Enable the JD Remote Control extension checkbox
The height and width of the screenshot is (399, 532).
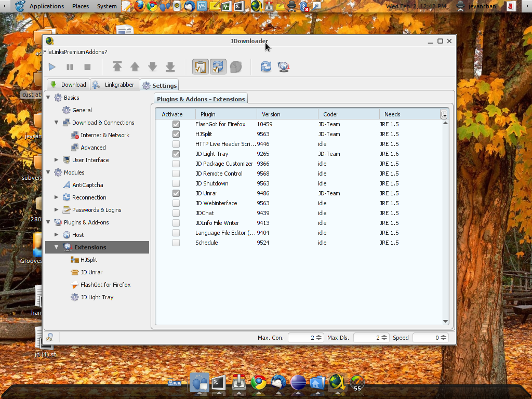176,174
